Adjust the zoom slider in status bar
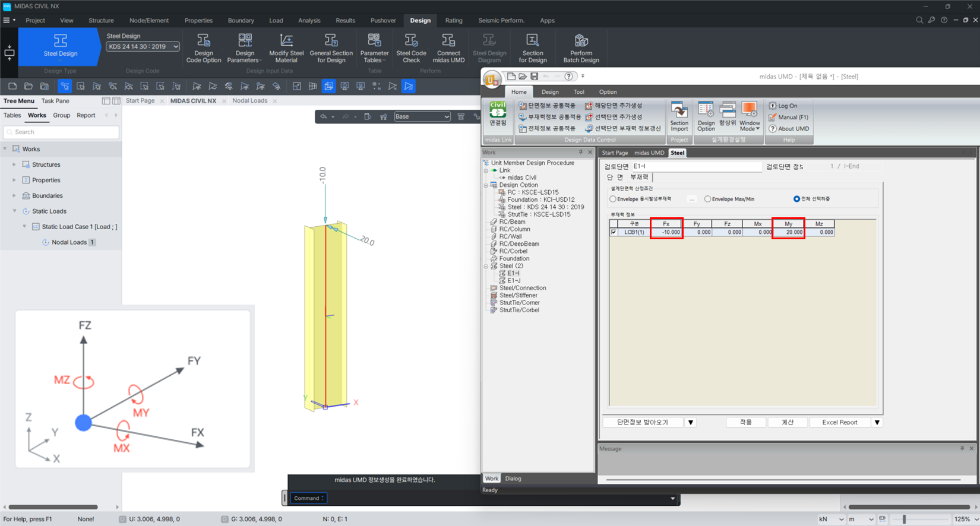This screenshot has height=526, width=980. [x=904, y=519]
